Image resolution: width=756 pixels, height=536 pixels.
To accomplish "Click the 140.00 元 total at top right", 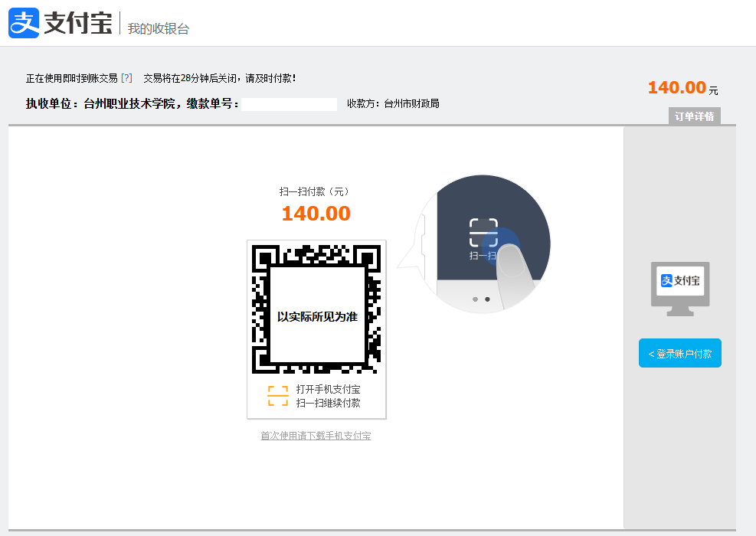I will (x=682, y=88).
